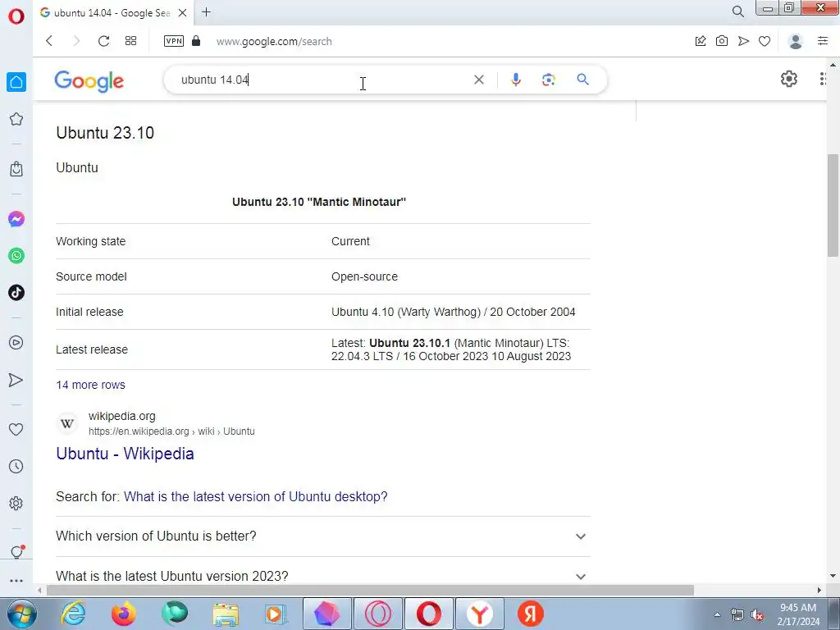Screen dimensions: 840x630
Task: Open Messenger in the sidebar
Action: (16, 219)
